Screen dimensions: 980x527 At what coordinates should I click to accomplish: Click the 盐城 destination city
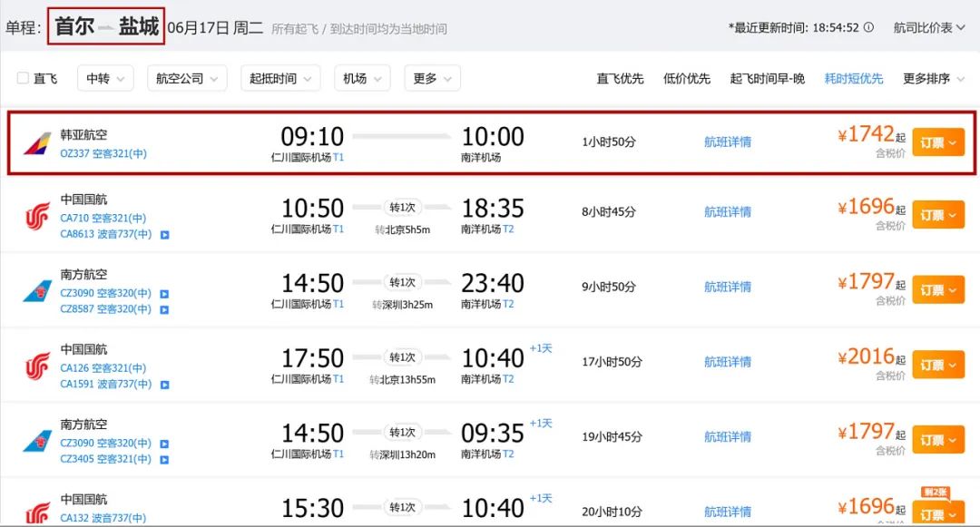[x=139, y=26]
